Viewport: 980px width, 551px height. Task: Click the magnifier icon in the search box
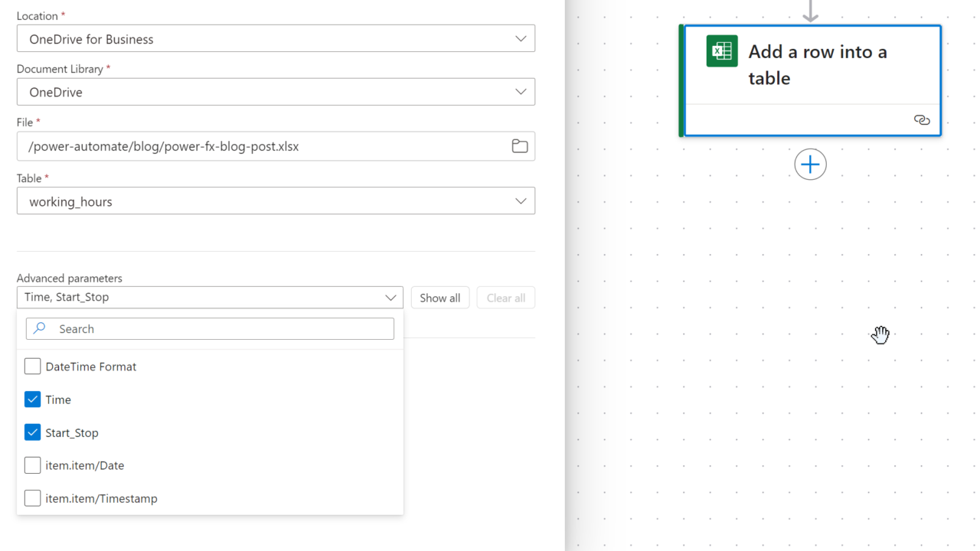pyautogui.click(x=41, y=328)
